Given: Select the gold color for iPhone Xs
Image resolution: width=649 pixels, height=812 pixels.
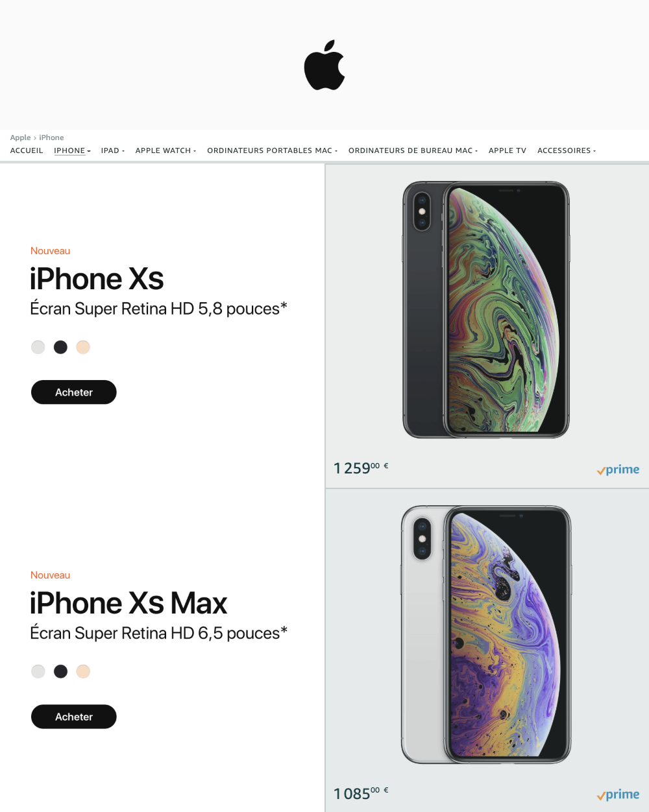Looking at the screenshot, I should coord(83,347).
